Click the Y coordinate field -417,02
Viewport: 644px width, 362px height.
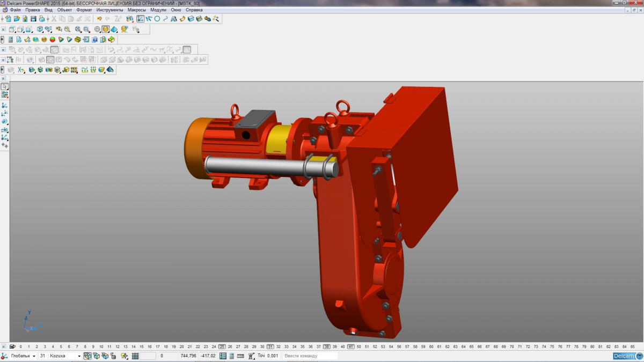coord(208,356)
